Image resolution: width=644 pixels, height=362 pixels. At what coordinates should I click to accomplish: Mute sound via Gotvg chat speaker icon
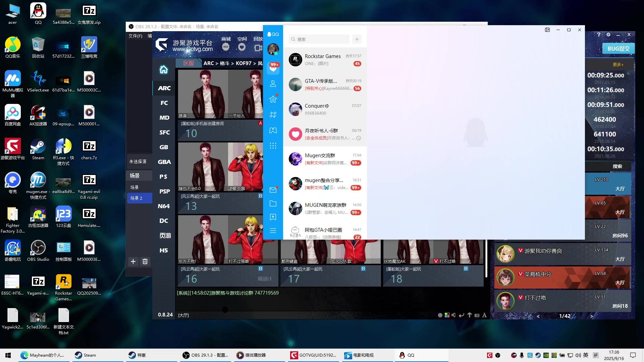(453, 315)
